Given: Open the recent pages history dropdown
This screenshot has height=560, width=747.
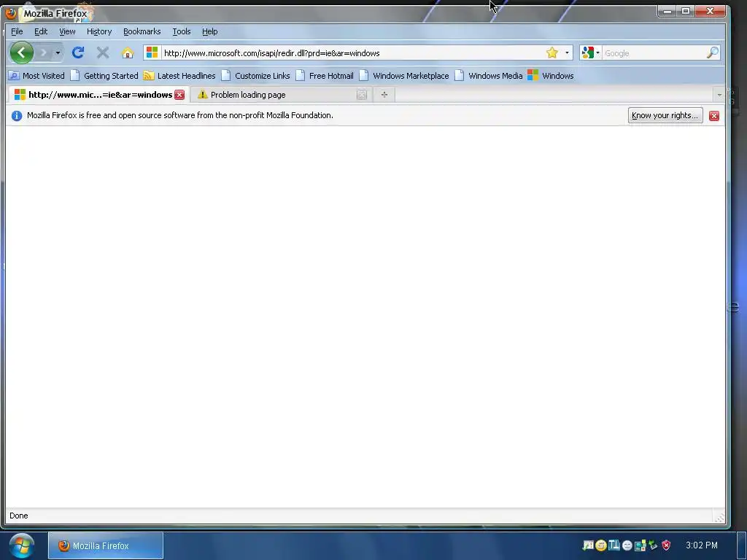Looking at the screenshot, I should (x=58, y=52).
